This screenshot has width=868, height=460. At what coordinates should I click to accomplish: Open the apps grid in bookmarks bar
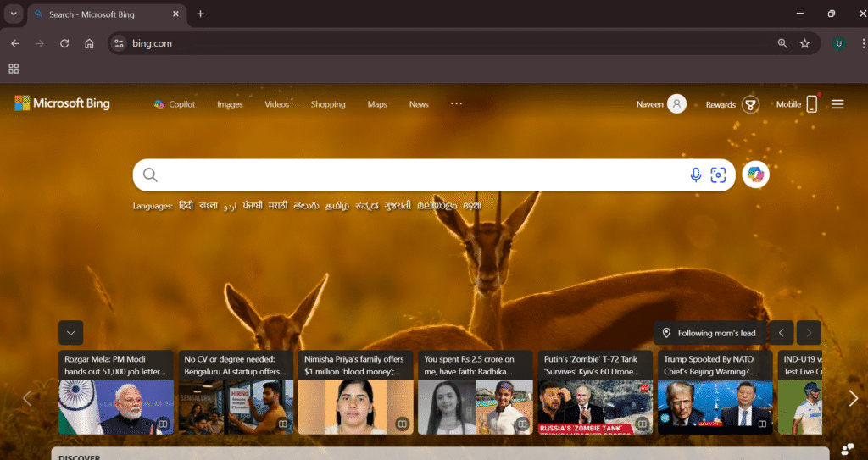point(14,69)
